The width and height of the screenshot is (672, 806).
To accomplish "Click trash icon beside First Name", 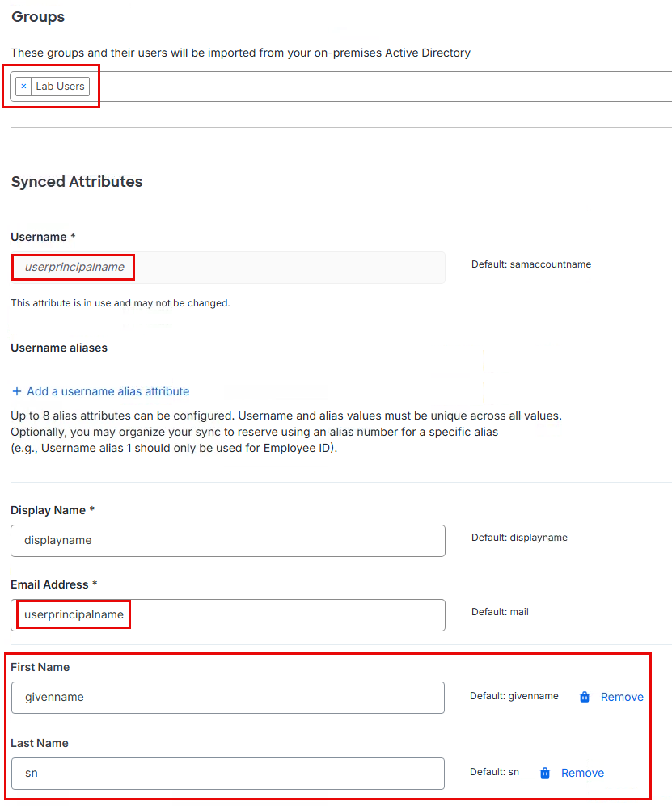I will [x=585, y=697].
